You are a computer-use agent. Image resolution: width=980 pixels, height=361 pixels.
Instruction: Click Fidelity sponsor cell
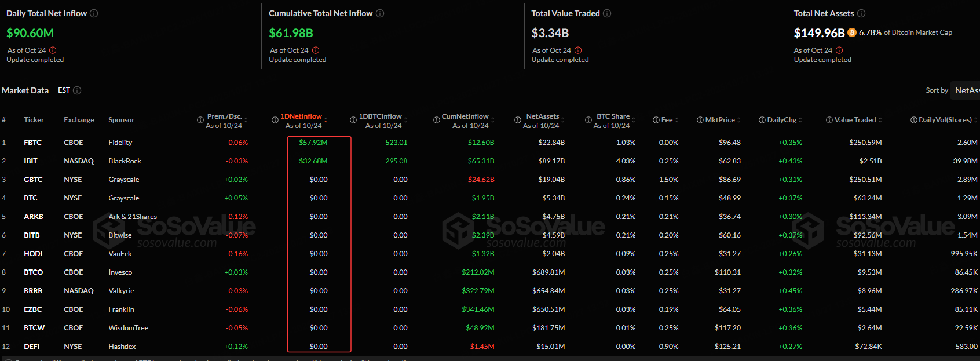tap(120, 143)
